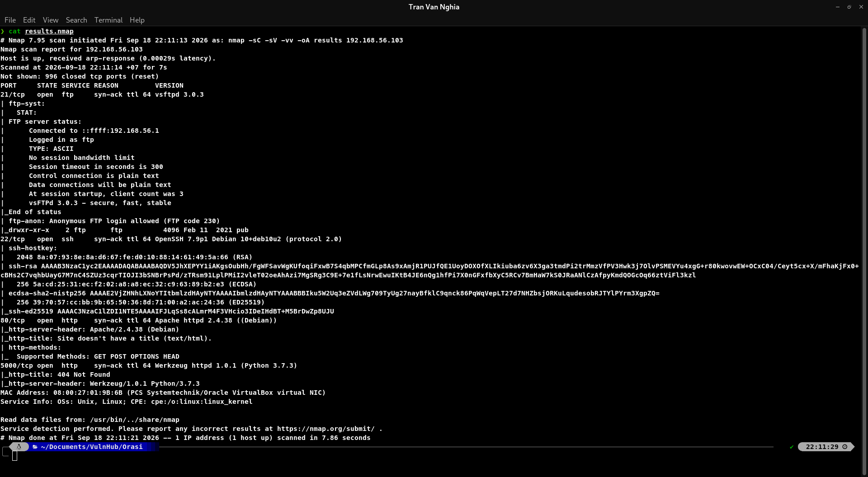Click the nmap.org/submit URL

click(x=325, y=429)
